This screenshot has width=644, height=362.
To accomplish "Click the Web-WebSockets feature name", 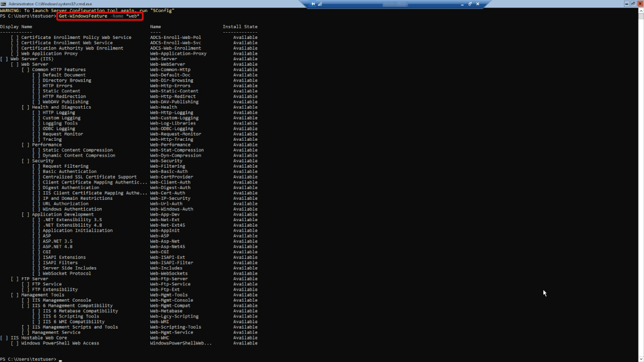I will (169, 273).
